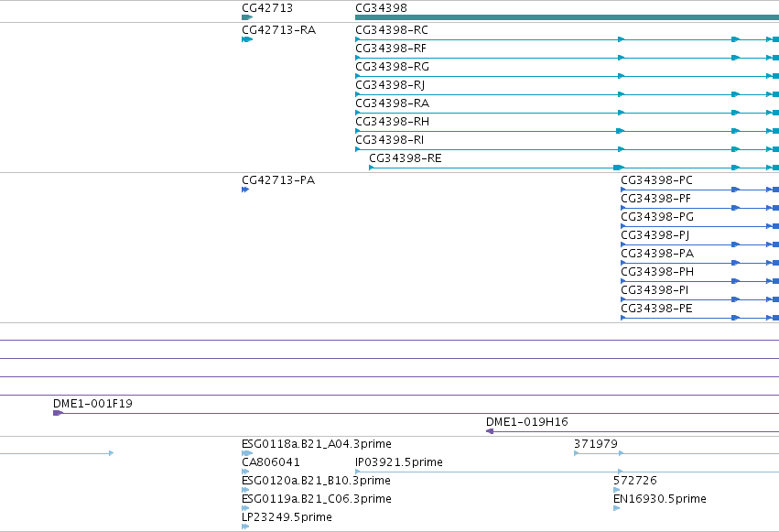Viewport: 779px width, 532px height.
Task: Click transcript CG34398-RI
Action: [390, 140]
